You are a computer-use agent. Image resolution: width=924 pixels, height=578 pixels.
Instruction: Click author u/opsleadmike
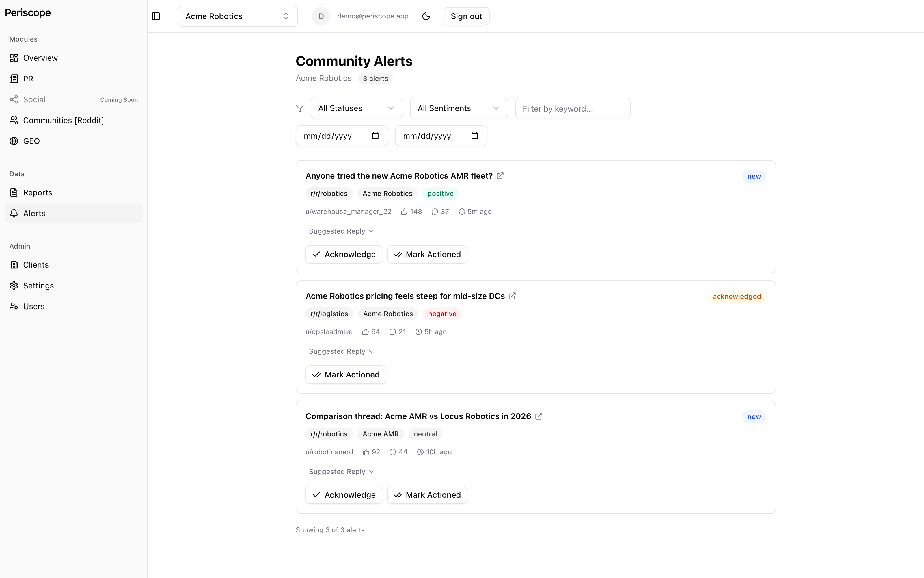click(329, 332)
